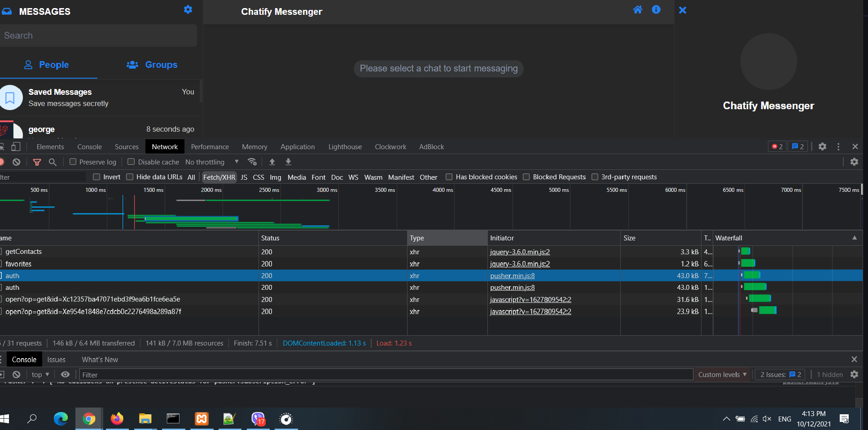Check the Invert filter checkbox
The image size is (868, 430).
96,177
